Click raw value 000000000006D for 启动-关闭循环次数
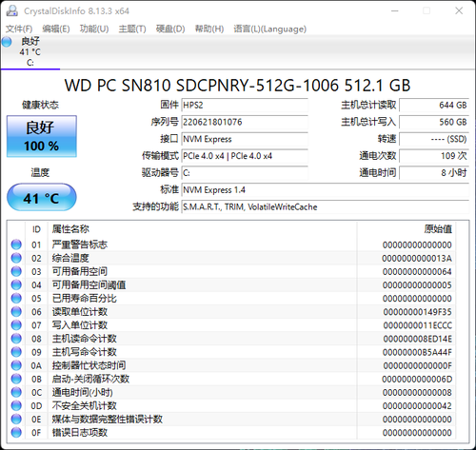The width and height of the screenshot is (476, 450). pos(417,379)
